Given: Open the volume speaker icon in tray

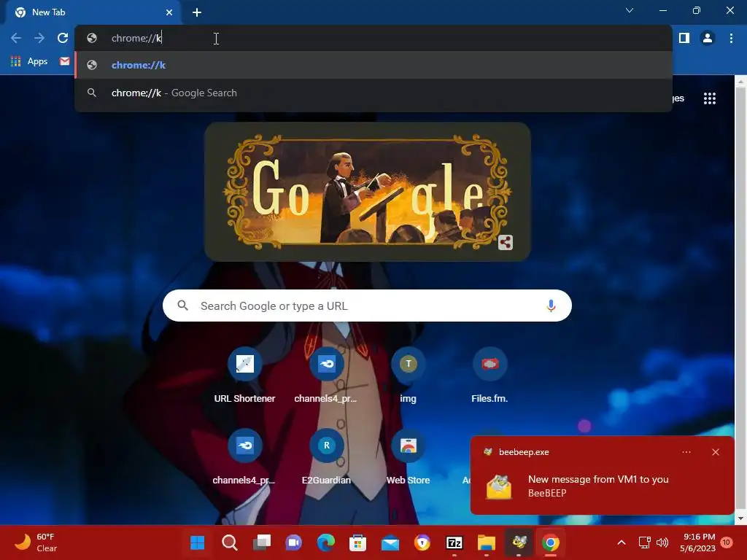Looking at the screenshot, I should 662,542.
